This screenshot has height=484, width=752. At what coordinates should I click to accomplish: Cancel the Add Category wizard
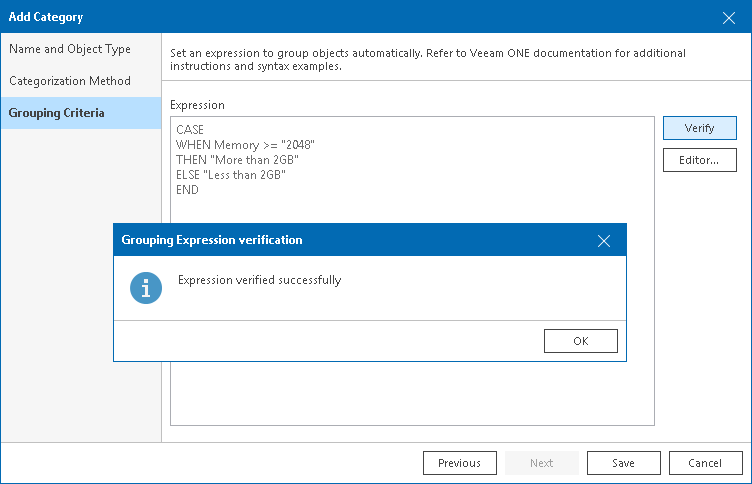point(706,463)
